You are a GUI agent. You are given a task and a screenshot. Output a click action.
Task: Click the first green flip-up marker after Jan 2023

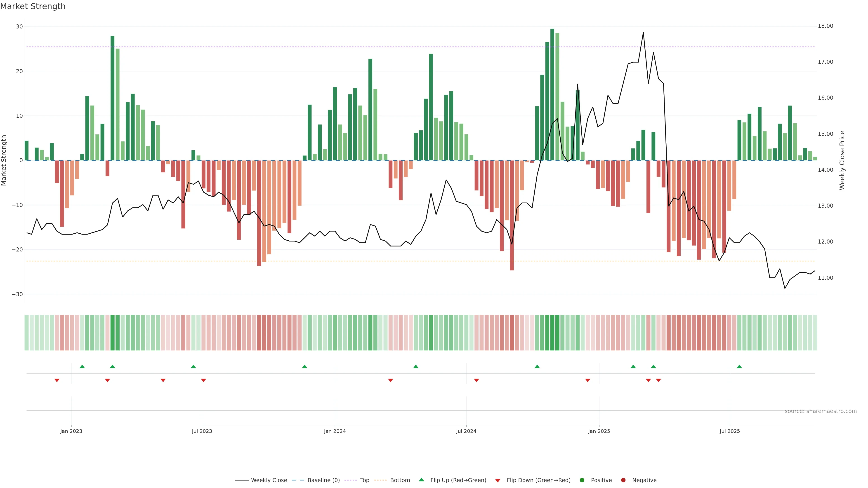click(x=82, y=366)
